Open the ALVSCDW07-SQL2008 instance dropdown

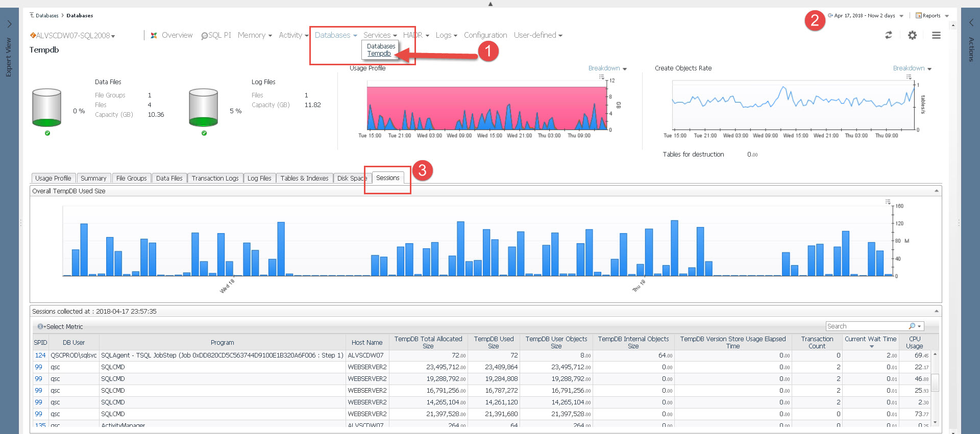[x=72, y=36]
